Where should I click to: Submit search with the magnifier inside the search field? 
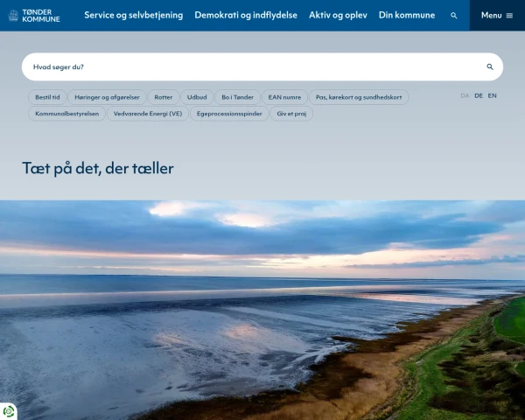point(490,67)
